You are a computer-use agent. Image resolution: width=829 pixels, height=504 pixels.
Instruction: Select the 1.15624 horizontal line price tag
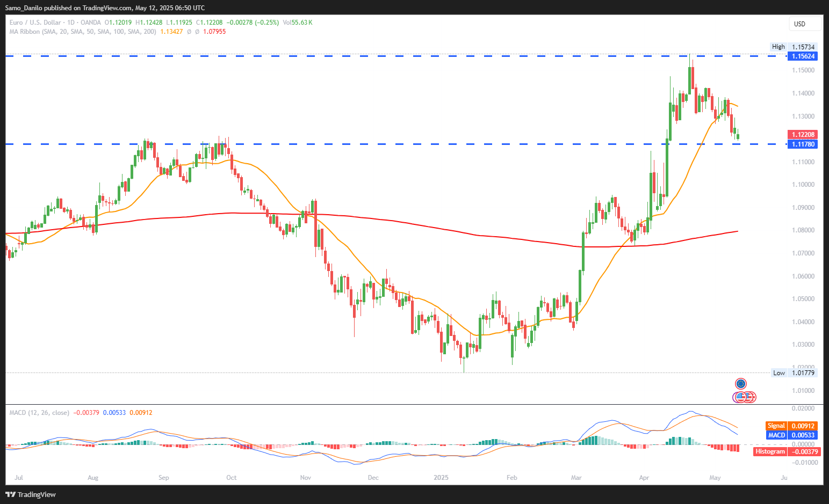pyautogui.click(x=803, y=56)
